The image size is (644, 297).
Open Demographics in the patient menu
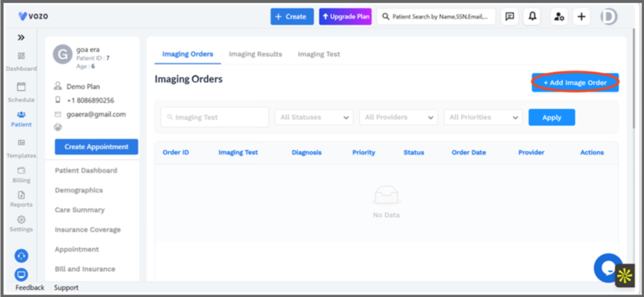coord(79,190)
